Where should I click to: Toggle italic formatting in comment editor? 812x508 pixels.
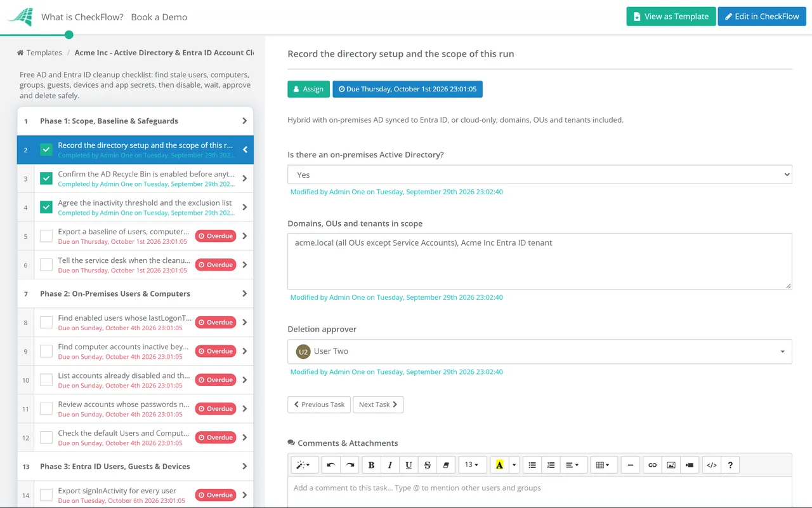(390, 465)
